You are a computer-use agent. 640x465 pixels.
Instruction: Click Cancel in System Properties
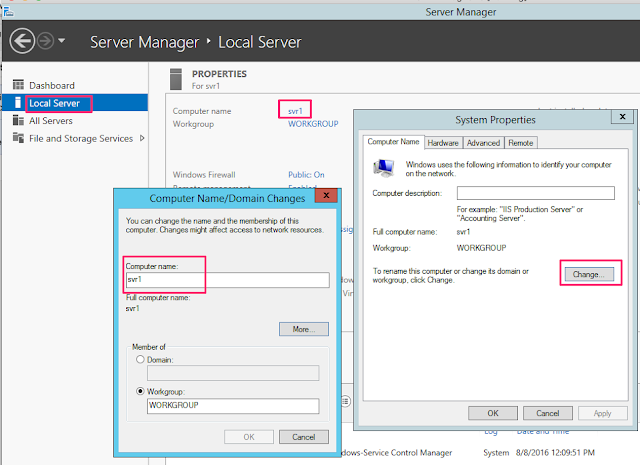click(x=547, y=413)
